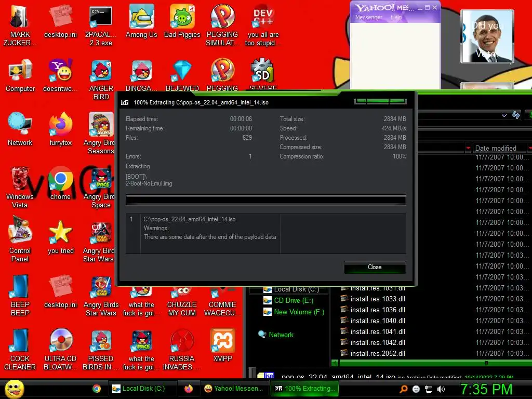Image resolution: width=532 pixels, height=399 pixels.
Task: Open the 'you tried' star shortcut
Action: coord(60,237)
